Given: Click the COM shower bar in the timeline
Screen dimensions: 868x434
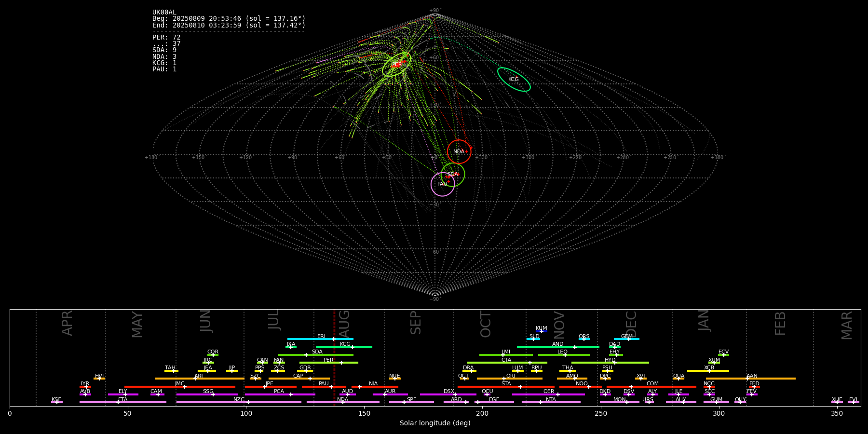Looking at the screenshot, I should pos(652,387).
